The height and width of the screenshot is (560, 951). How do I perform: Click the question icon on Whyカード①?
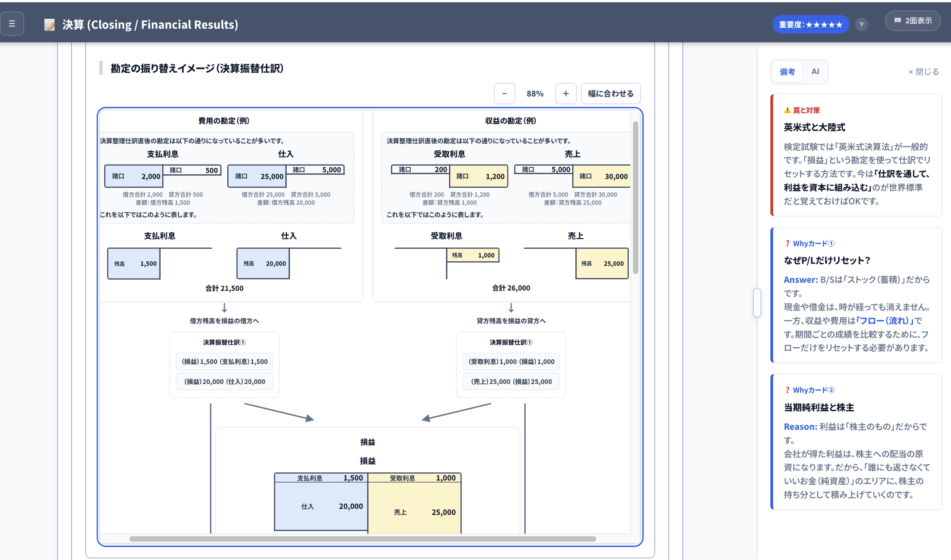(787, 243)
